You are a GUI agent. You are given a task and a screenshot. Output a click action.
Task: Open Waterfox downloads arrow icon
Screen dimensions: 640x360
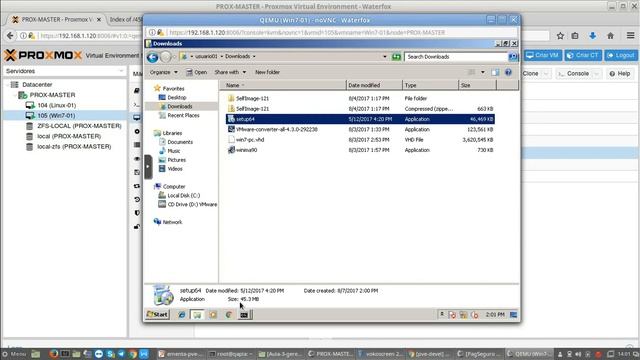point(593,36)
